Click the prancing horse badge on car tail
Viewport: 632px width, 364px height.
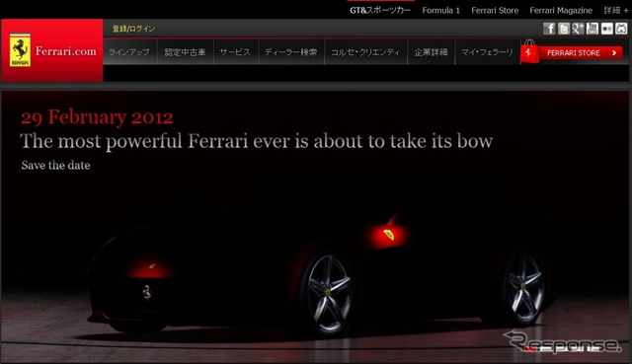[x=147, y=293]
